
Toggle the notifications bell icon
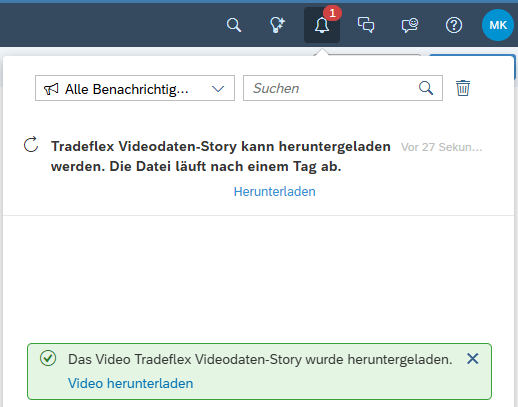click(322, 25)
